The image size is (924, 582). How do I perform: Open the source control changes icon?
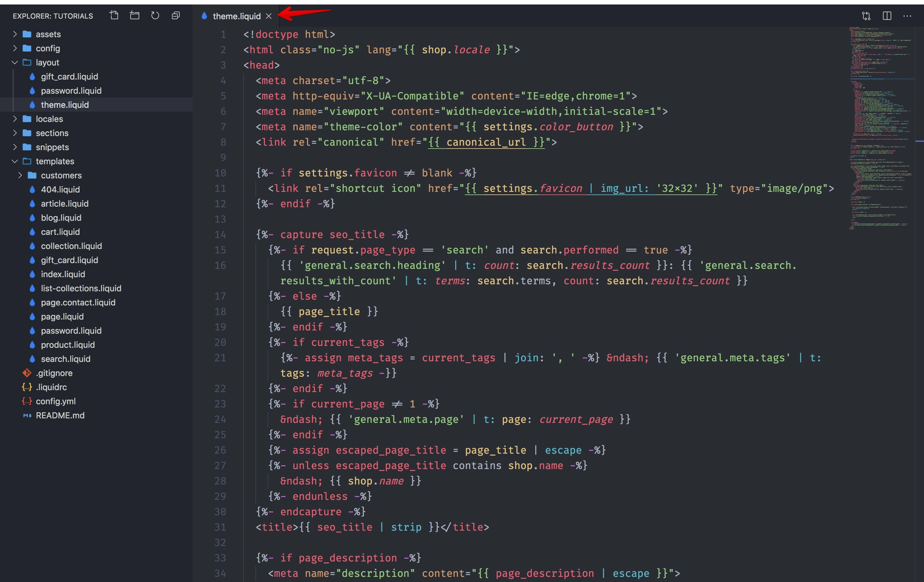[866, 16]
